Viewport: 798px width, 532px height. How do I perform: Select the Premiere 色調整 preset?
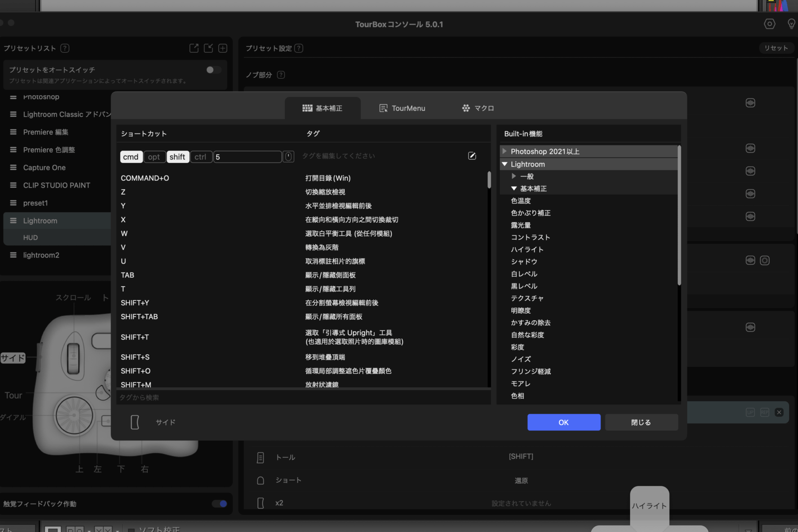[x=49, y=150]
